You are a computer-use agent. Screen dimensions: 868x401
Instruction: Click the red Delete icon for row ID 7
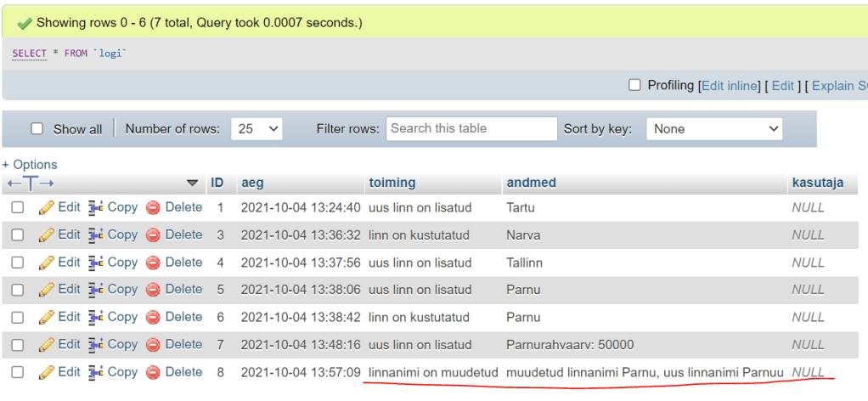point(153,345)
